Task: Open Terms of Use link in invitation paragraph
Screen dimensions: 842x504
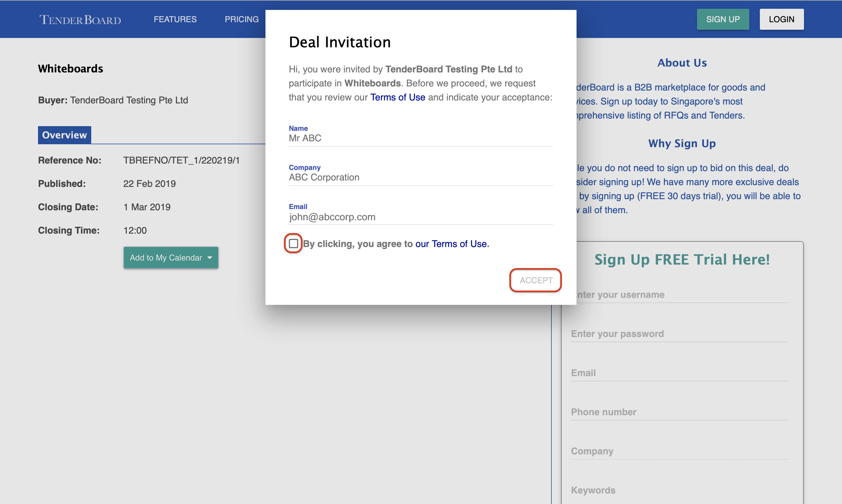Action: 397,98
